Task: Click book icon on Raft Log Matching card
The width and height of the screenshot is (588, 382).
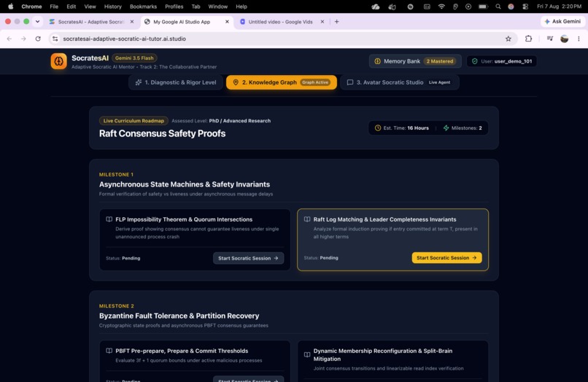Action: [306, 219]
